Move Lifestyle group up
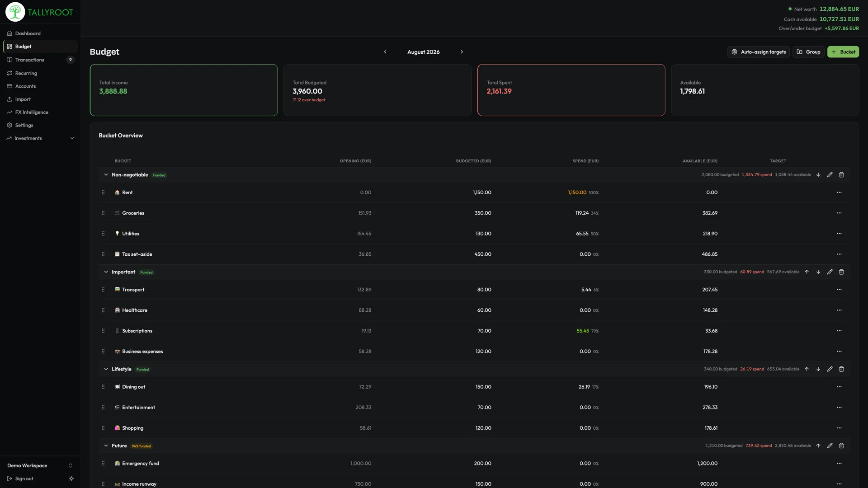The image size is (868, 488). coord(807,369)
